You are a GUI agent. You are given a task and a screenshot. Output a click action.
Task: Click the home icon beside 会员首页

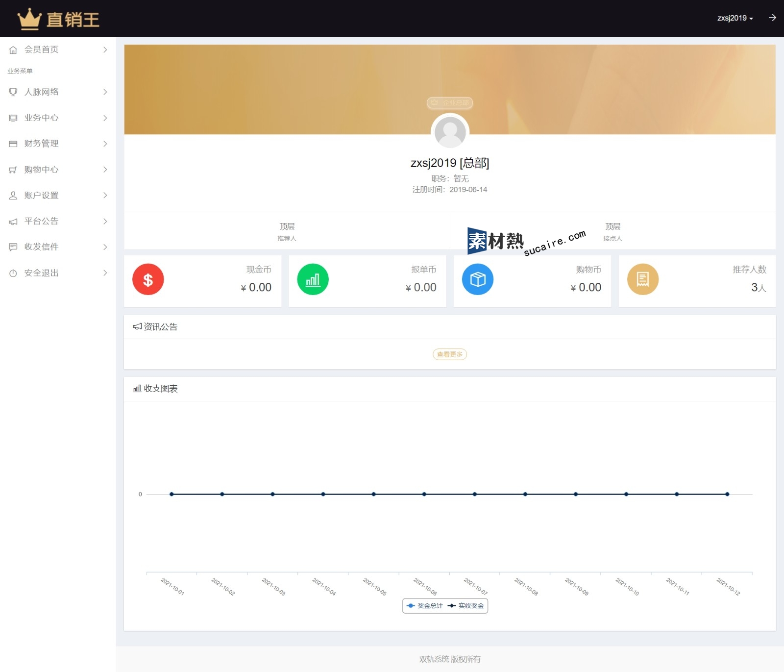pos(13,50)
